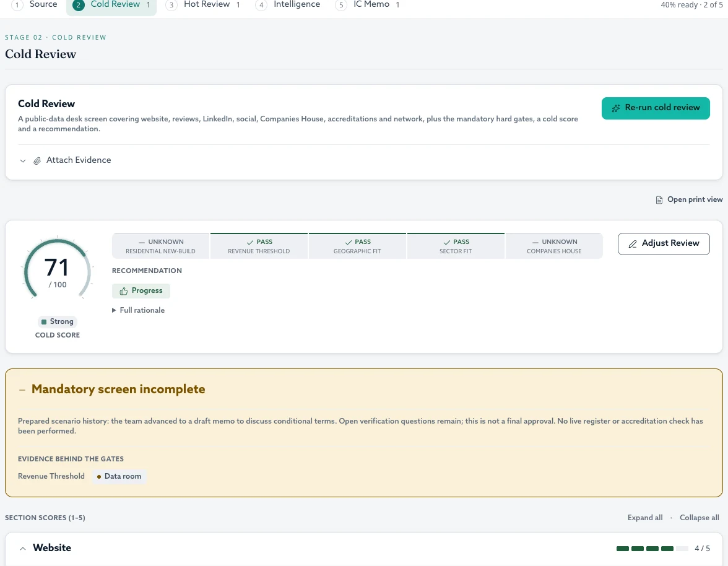Select the Sector Fit pass gate

(x=456, y=246)
